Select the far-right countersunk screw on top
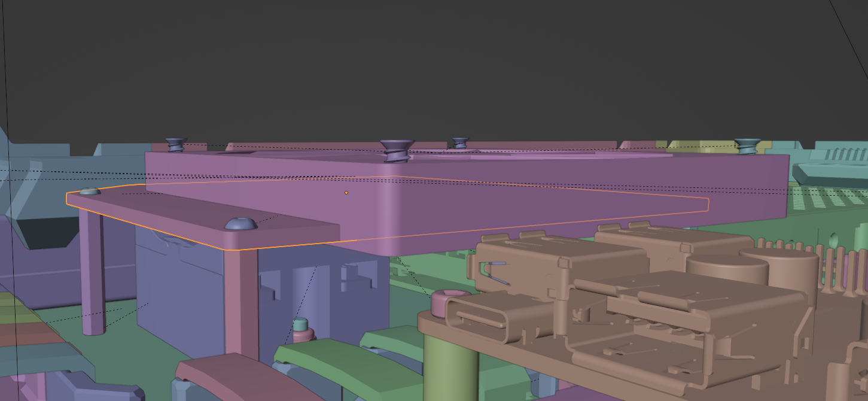The image size is (868, 401). point(747,146)
